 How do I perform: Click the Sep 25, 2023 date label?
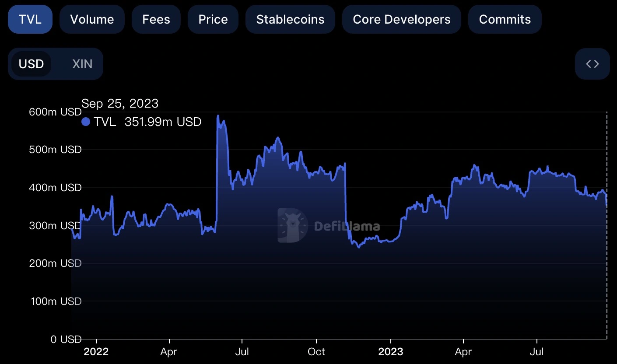(x=120, y=104)
